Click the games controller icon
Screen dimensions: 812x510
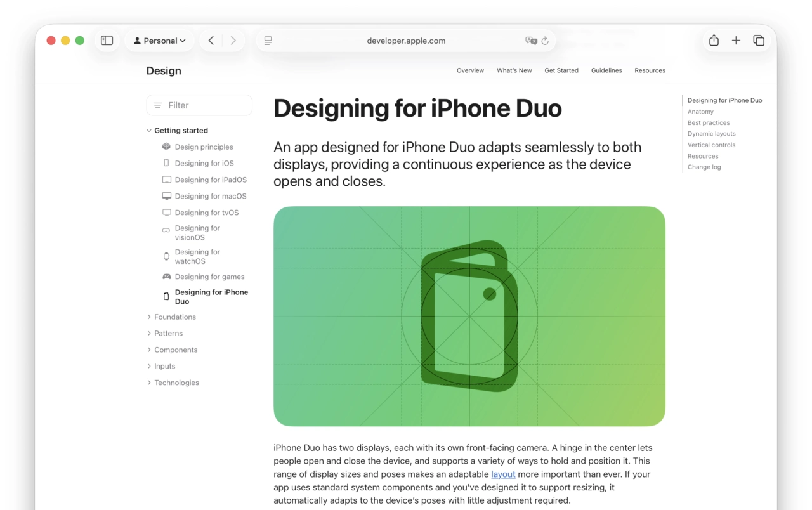(166, 277)
